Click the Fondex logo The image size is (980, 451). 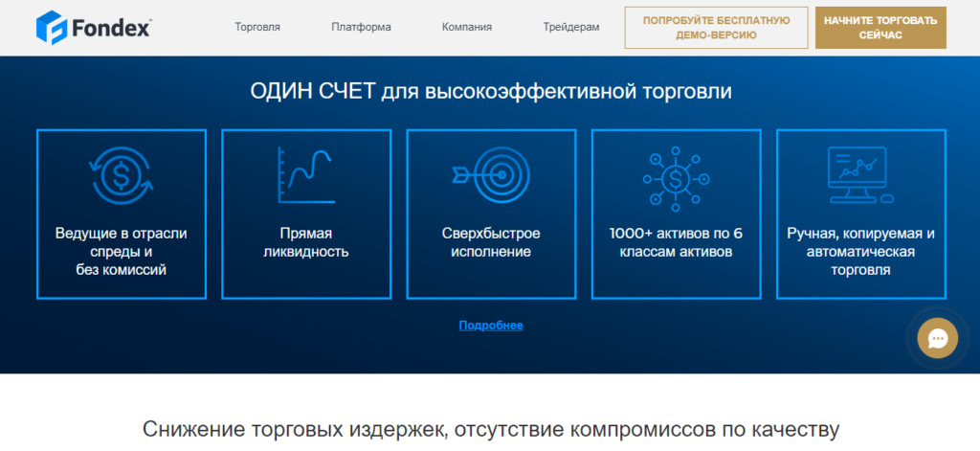pyautogui.click(x=94, y=28)
